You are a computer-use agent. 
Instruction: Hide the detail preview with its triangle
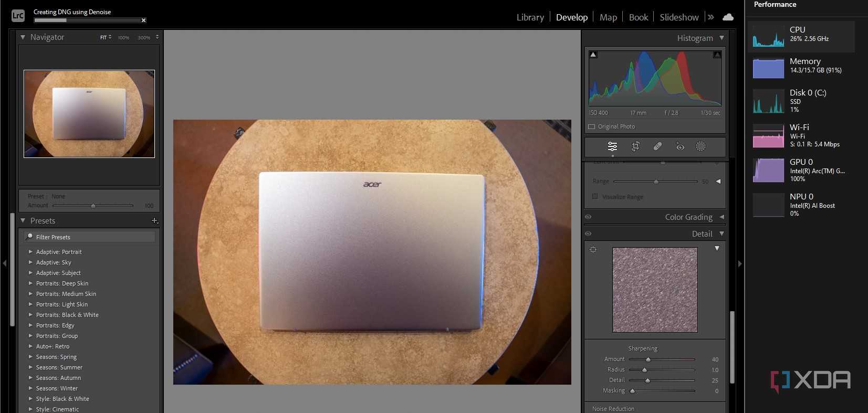click(x=717, y=248)
